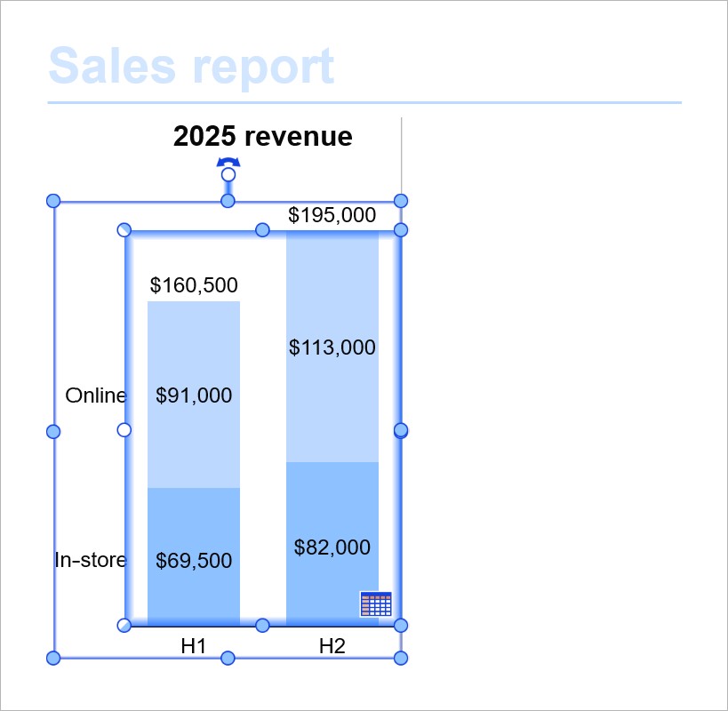The image size is (728, 711).
Task: Click the "Online" series label
Action: (96, 395)
